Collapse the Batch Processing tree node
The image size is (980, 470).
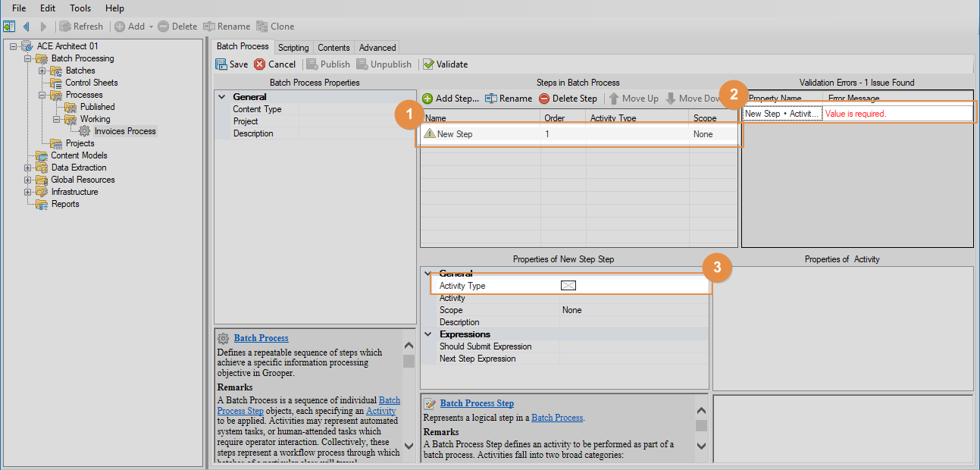(x=29, y=58)
